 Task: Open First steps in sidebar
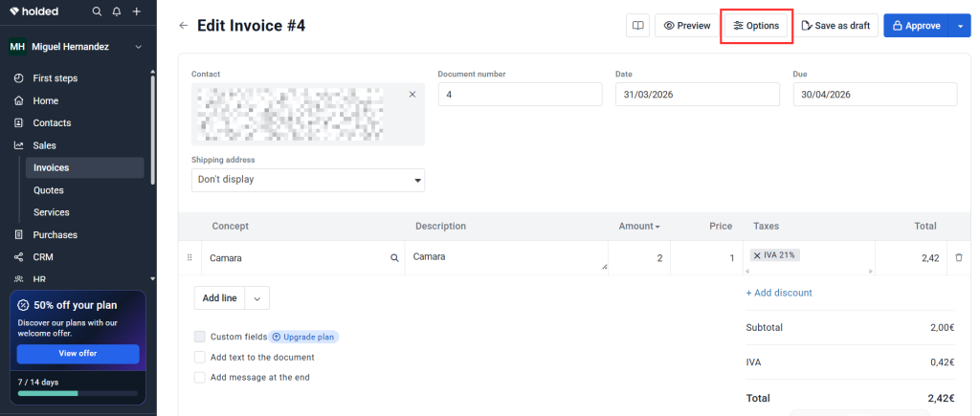(x=56, y=78)
